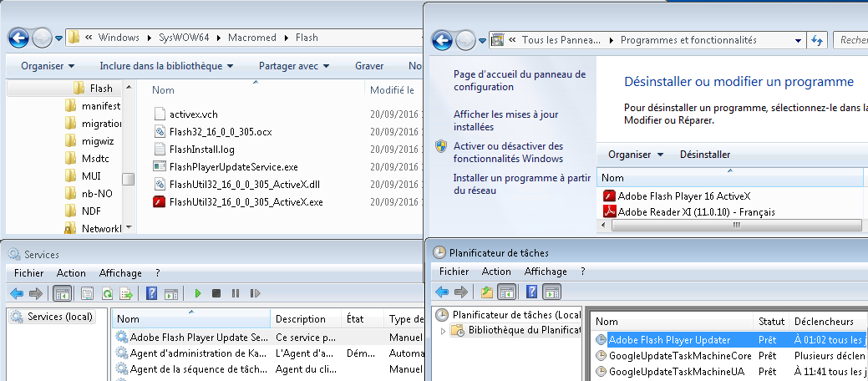The image size is (868, 381).
Task: Open Fichier menu in Planificateur de tâches
Action: click(454, 272)
